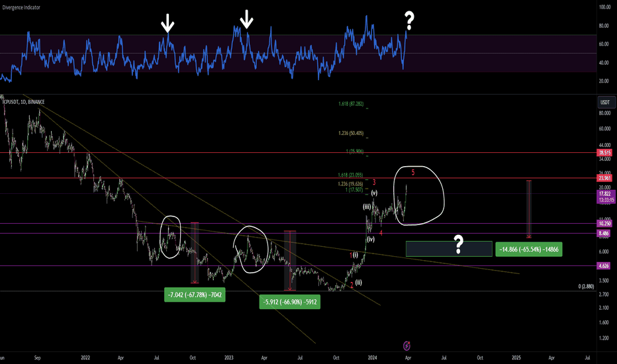This screenshot has height=364, width=617.
Task: Click the 100.00 indicator scale value
Action: (x=604, y=7)
